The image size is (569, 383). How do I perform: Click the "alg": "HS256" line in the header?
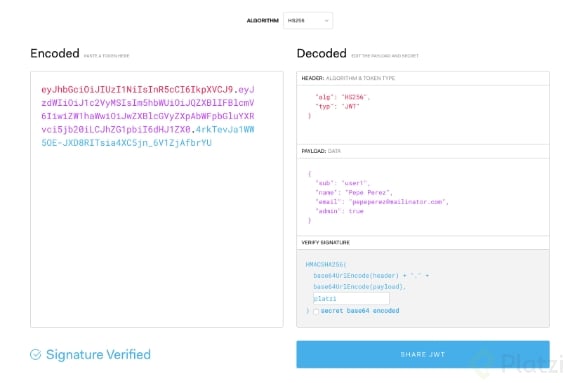[x=343, y=97]
